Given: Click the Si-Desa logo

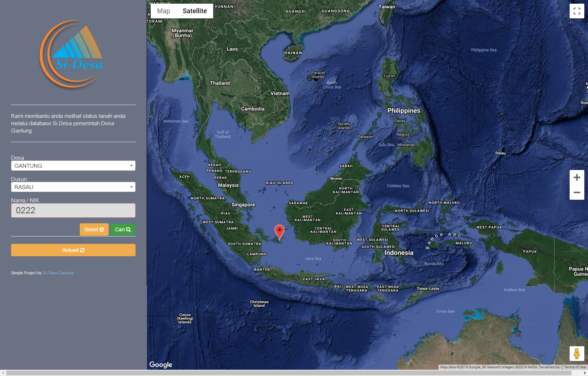Looking at the screenshot, I should click(72, 54).
